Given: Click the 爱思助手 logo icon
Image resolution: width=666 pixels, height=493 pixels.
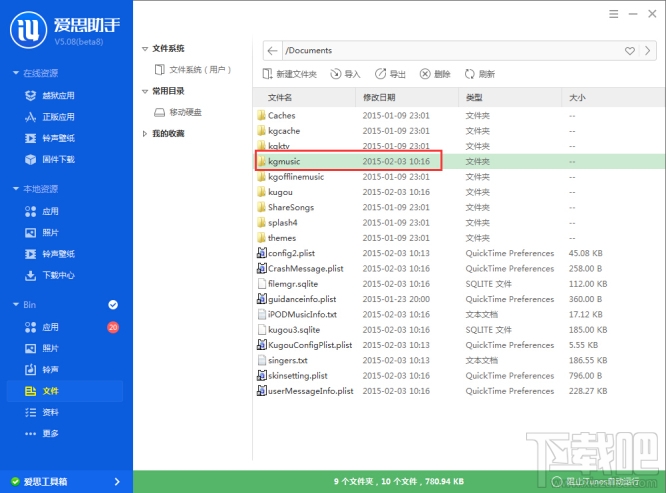Looking at the screenshot, I should pos(28,30).
